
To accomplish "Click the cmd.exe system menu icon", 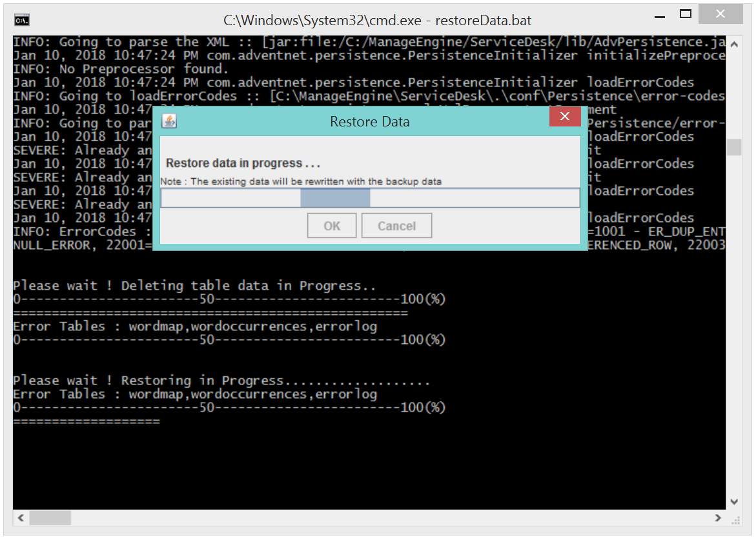I will [x=22, y=20].
